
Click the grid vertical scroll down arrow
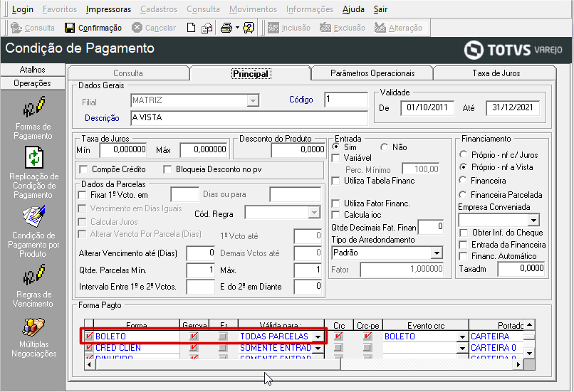529,354
